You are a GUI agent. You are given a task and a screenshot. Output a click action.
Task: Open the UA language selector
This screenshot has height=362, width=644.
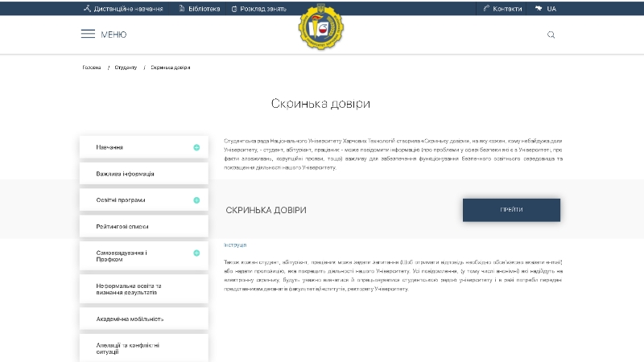[x=551, y=9]
